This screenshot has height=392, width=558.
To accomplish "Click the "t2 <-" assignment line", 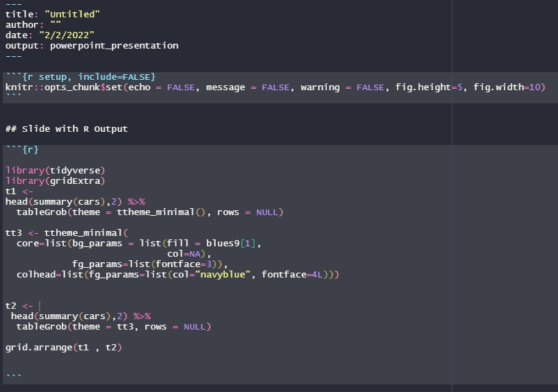I will point(19,306).
